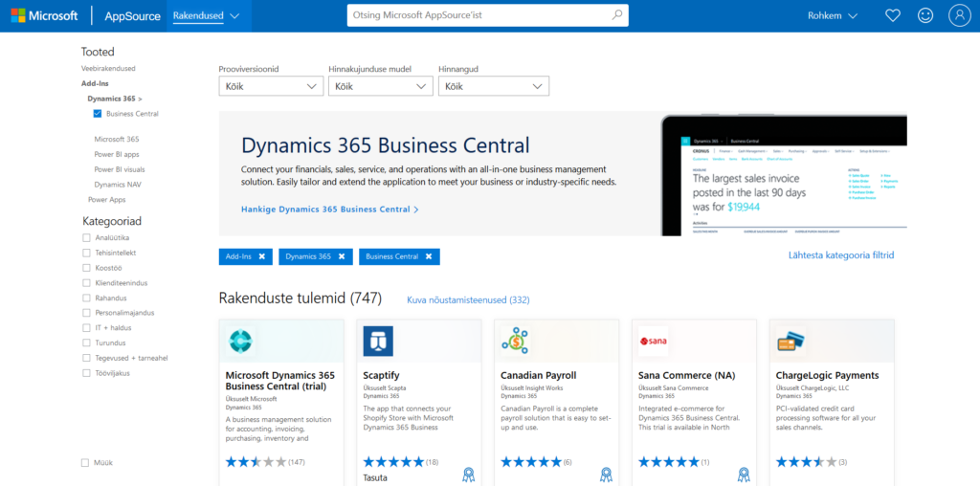
Task: Remove the Dynamics 365 filter chip
Action: click(x=342, y=256)
